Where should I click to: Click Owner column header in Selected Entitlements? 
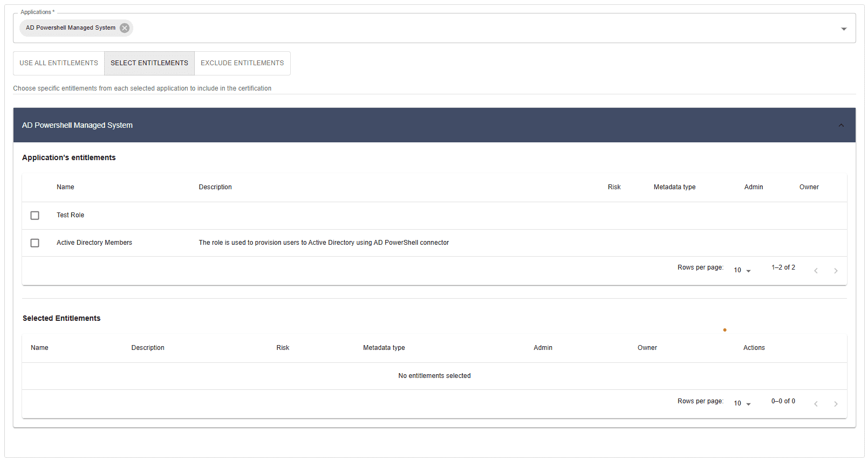pos(647,348)
